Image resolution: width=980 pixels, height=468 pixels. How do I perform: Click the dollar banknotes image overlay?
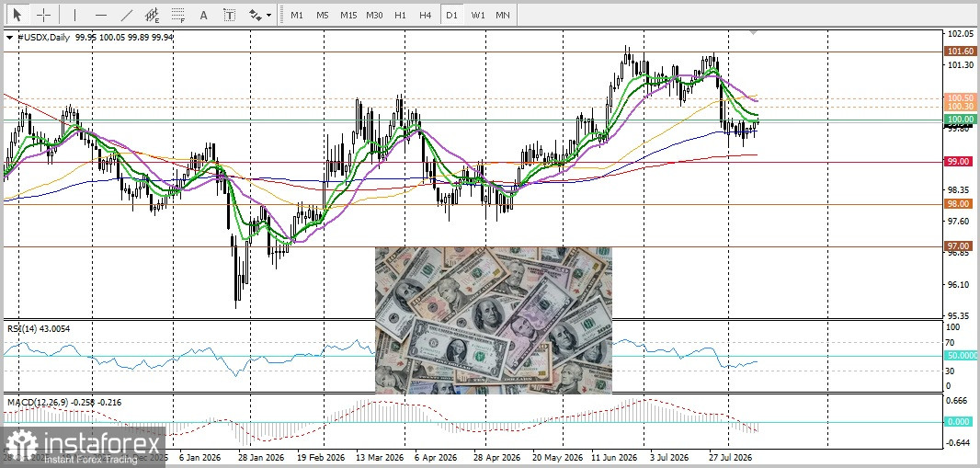(x=493, y=321)
